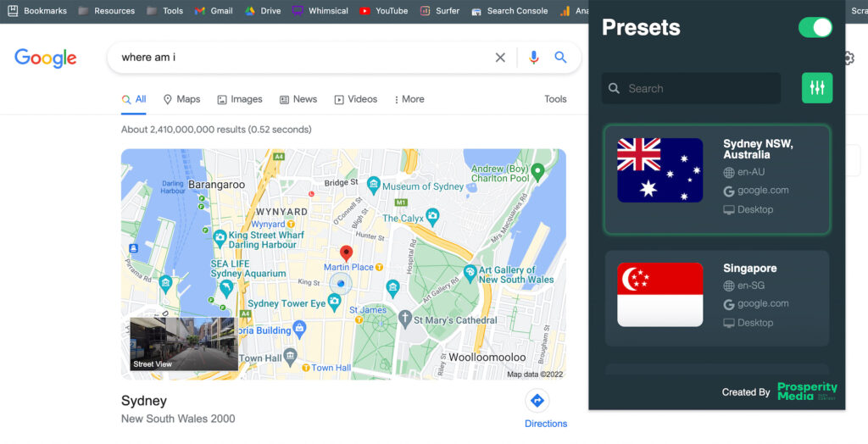This screenshot has width=868, height=444.
Task: Click the Sydney location title
Action: [x=144, y=400]
